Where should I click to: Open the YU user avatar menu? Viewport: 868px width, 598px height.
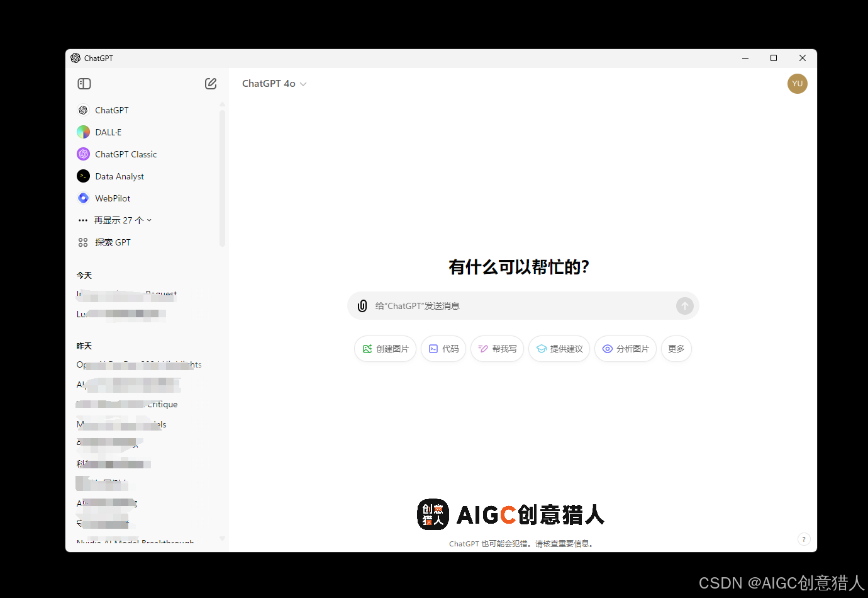pos(797,84)
